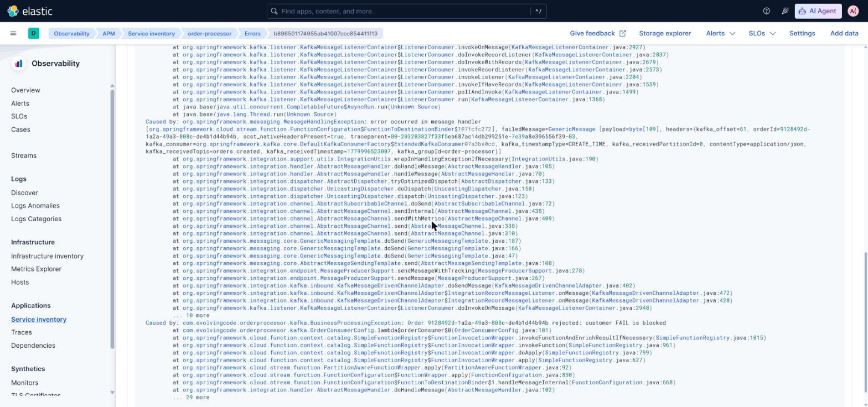Open Infrastructure inventory
The image size is (868, 407).
[x=47, y=256]
